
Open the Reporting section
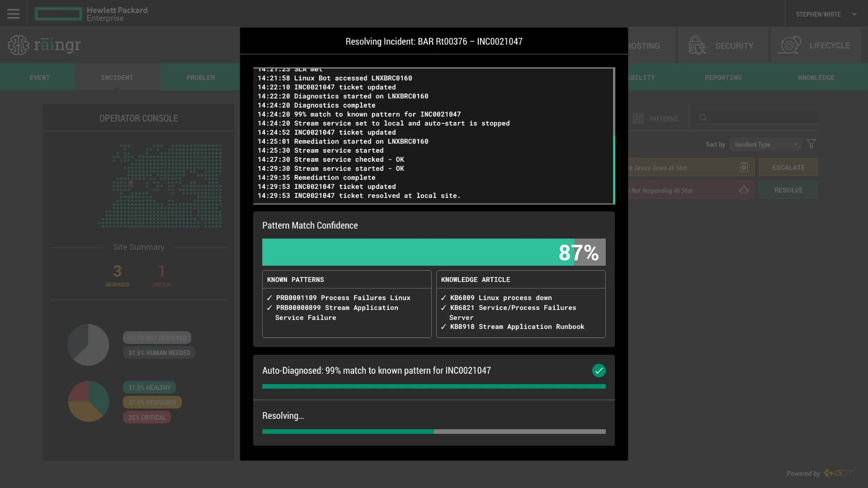pyautogui.click(x=723, y=77)
